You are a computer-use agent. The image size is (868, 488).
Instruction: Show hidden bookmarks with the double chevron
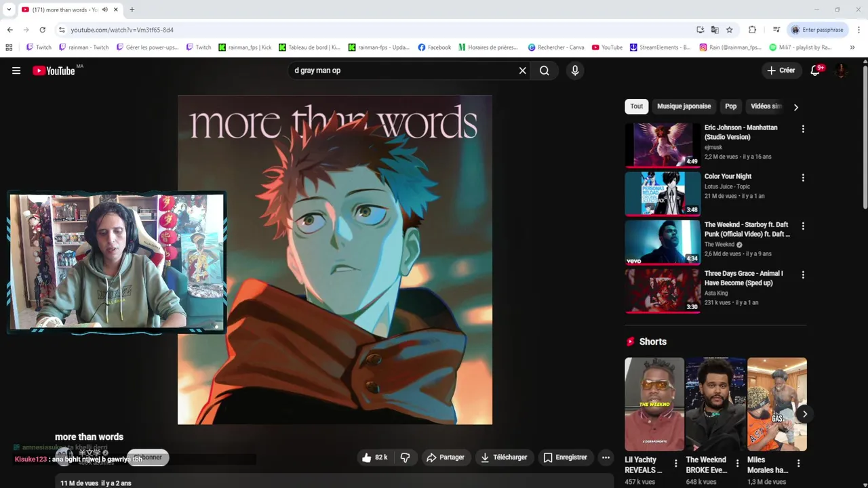[x=852, y=47]
